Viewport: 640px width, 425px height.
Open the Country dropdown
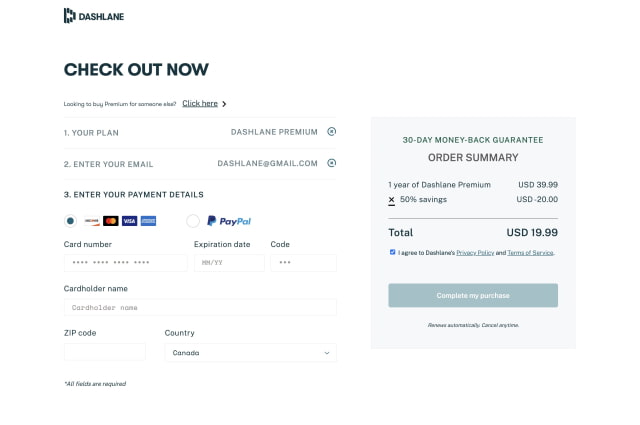(x=251, y=353)
